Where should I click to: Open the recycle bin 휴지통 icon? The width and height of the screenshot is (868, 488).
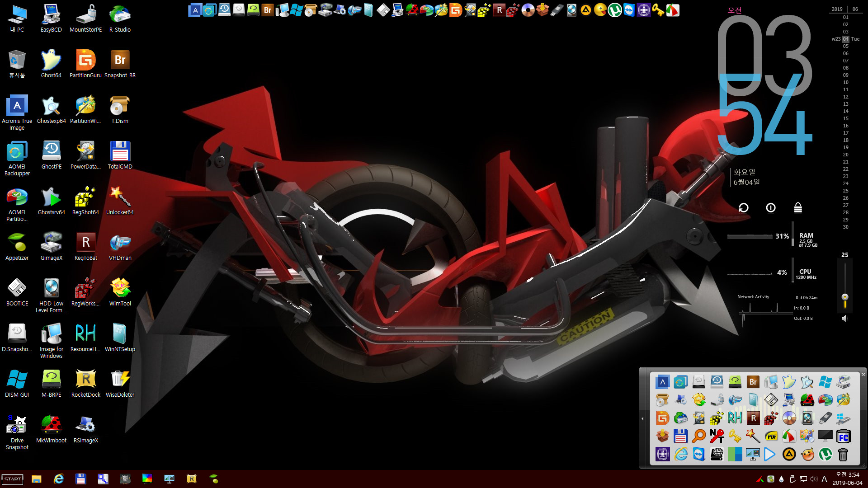[x=17, y=64]
